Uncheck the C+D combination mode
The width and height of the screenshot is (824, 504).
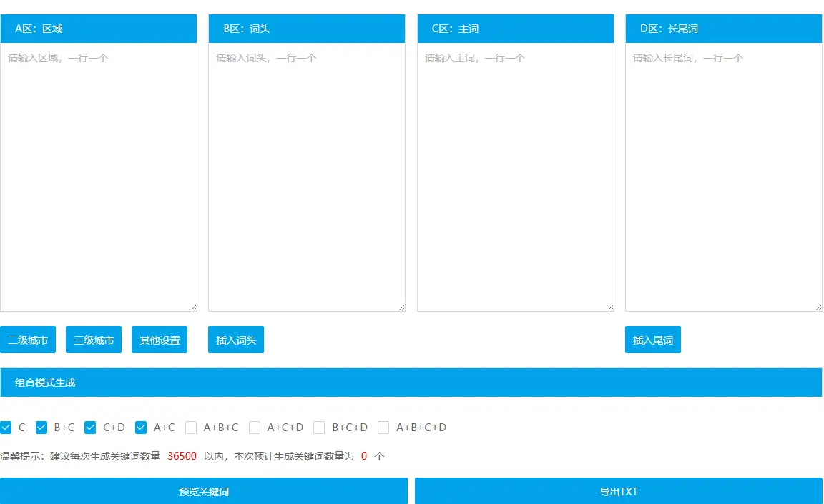[89, 427]
